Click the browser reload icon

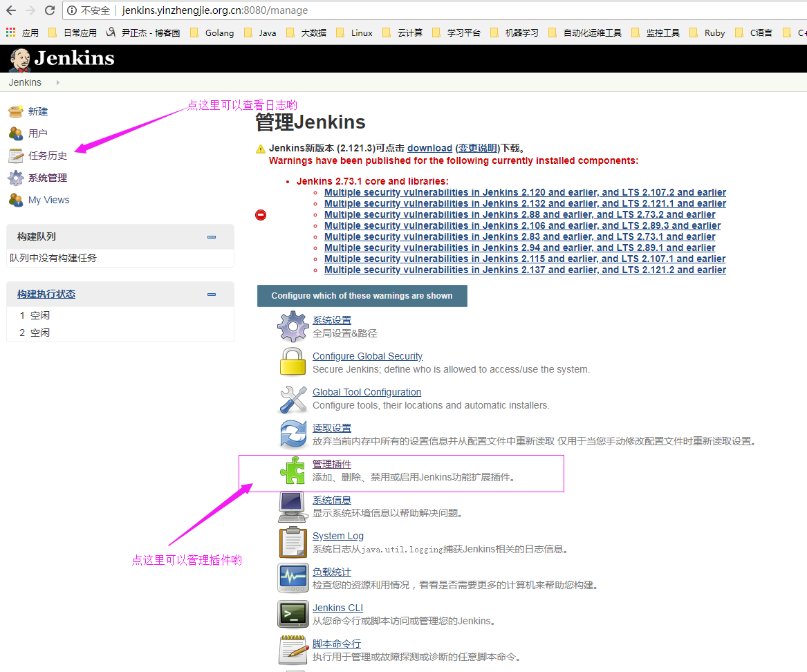pyautogui.click(x=50, y=10)
